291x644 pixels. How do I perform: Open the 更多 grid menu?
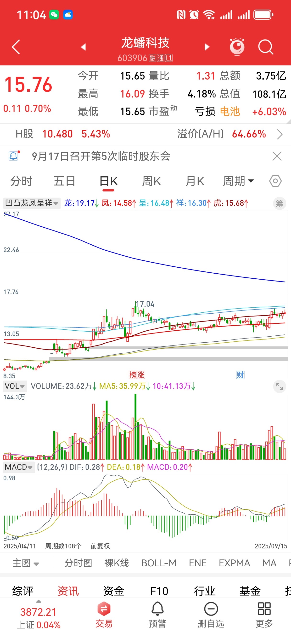click(x=264, y=615)
